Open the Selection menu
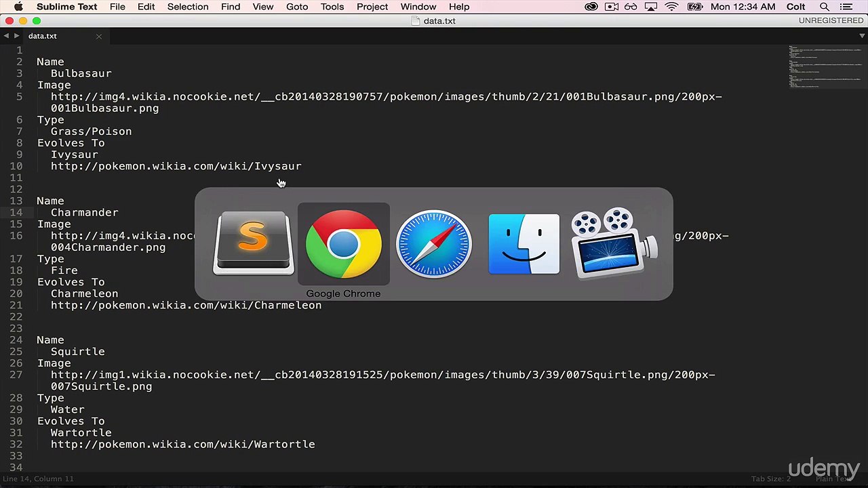 click(188, 7)
